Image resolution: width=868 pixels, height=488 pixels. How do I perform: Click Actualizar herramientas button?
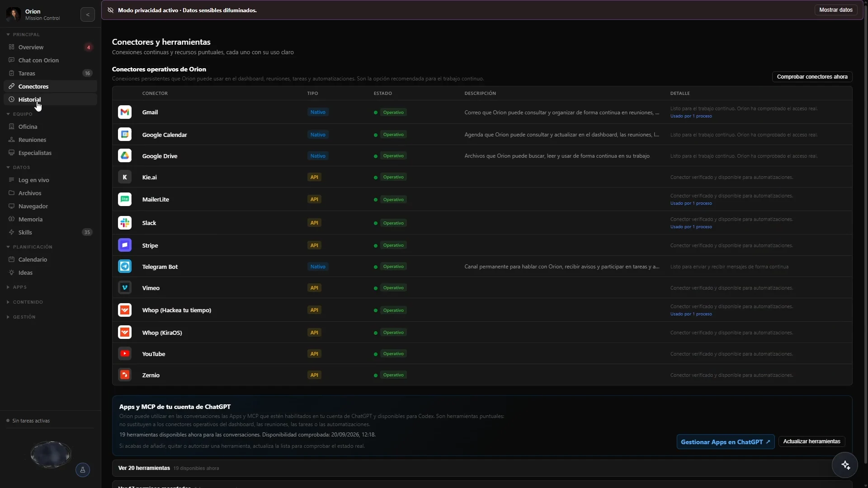tap(811, 441)
